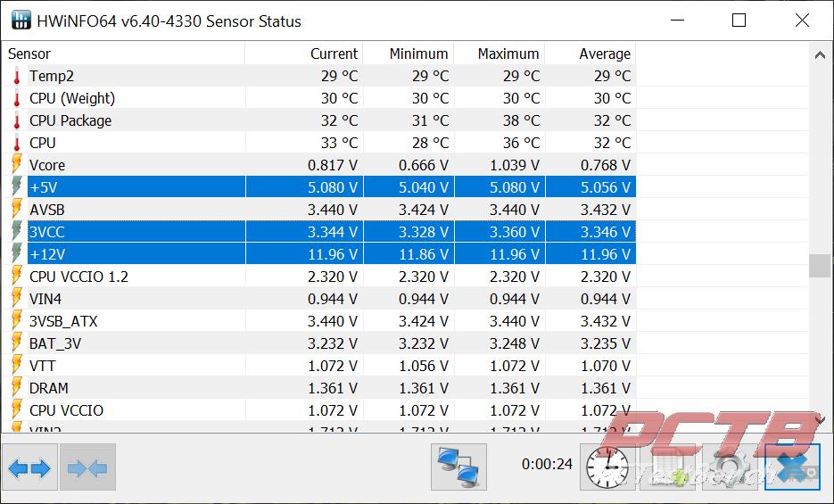This screenshot has width=834, height=504.
Task: Click DRAM current value 1.361 V
Action: click(333, 389)
